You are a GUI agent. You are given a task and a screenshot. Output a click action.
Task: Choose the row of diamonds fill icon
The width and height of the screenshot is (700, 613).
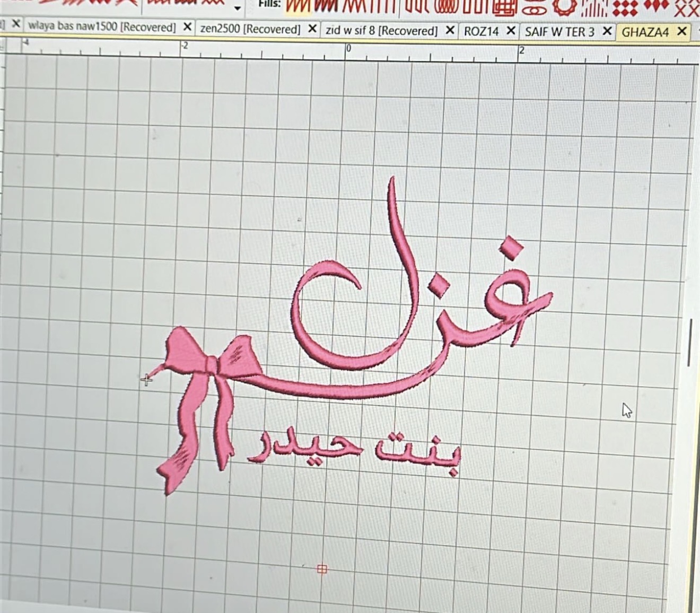pos(655,6)
